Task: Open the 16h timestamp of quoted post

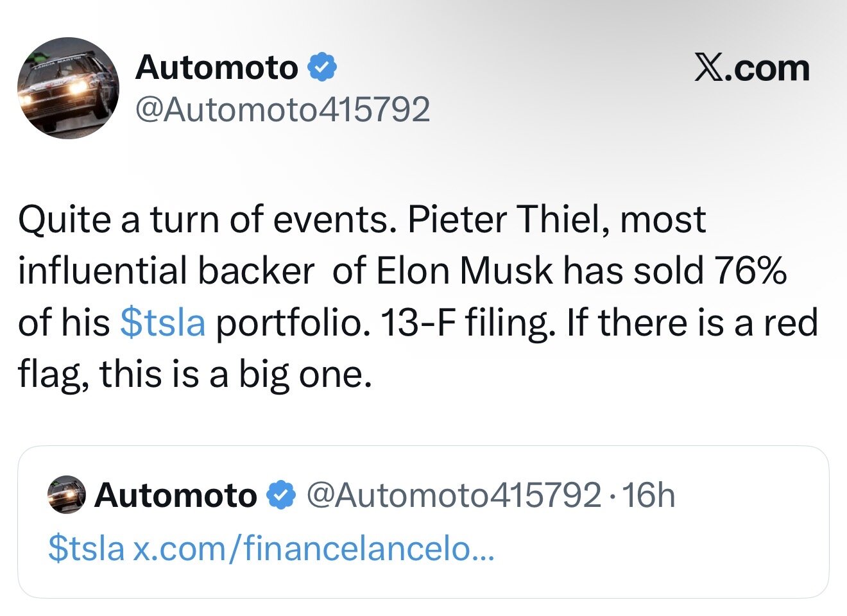Action: click(x=649, y=495)
